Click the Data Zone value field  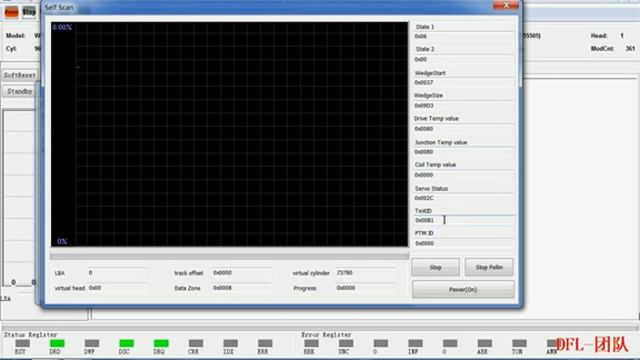[x=242, y=288]
